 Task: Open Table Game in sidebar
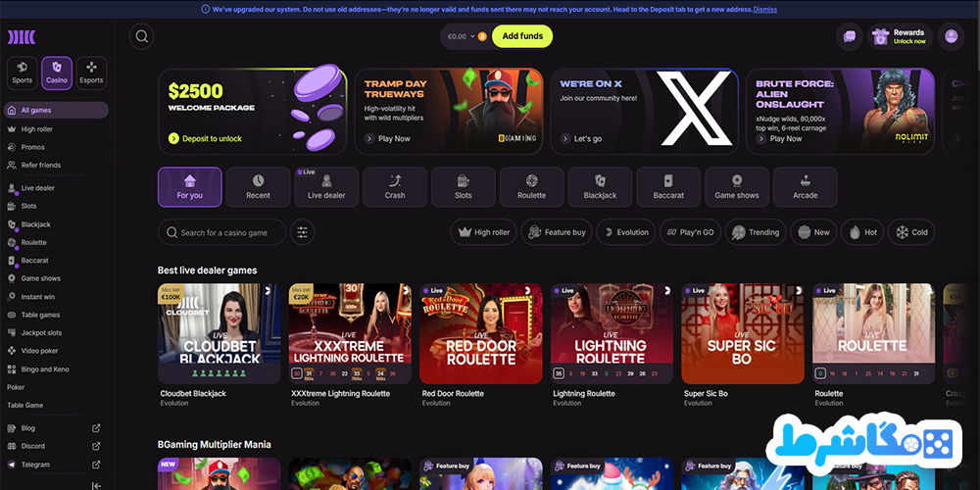tap(56, 405)
